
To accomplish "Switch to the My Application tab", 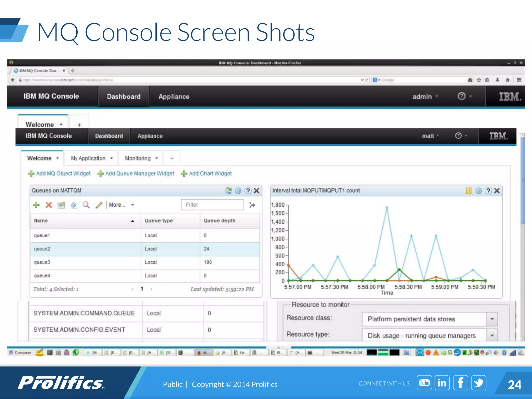I will click(88, 158).
